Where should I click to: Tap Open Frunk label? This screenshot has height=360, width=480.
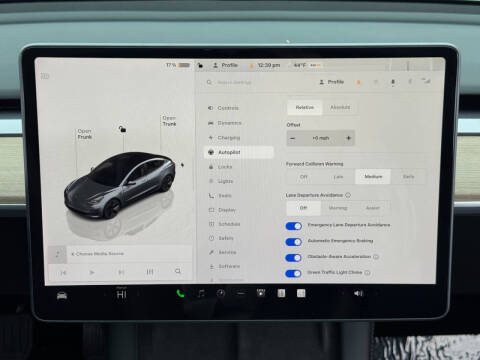click(x=84, y=134)
